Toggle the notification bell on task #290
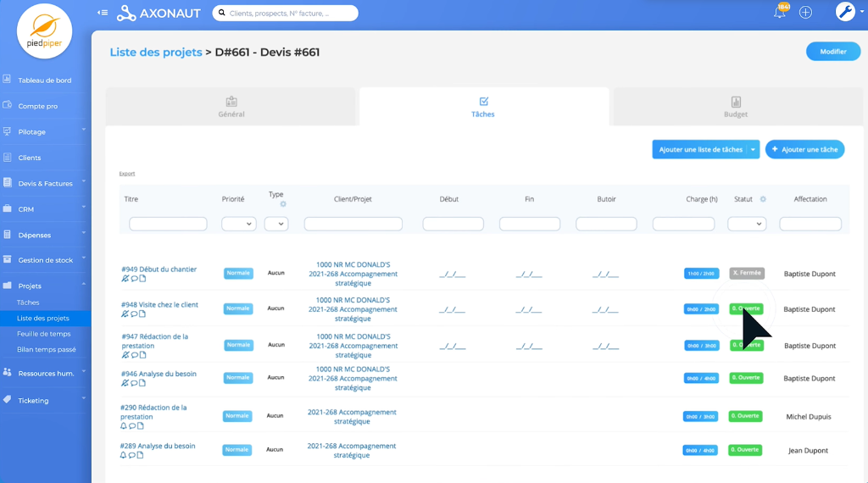The height and width of the screenshot is (483, 868). tap(125, 426)
